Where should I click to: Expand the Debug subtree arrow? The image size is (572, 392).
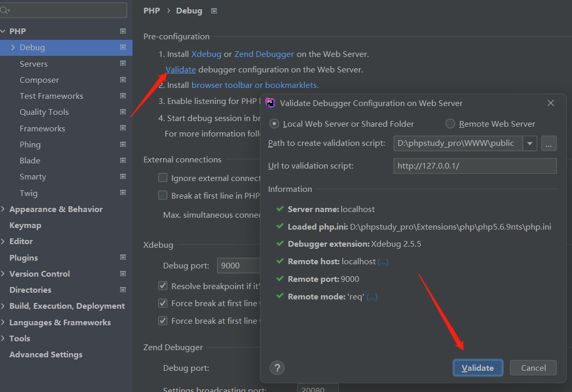(13, 48)
